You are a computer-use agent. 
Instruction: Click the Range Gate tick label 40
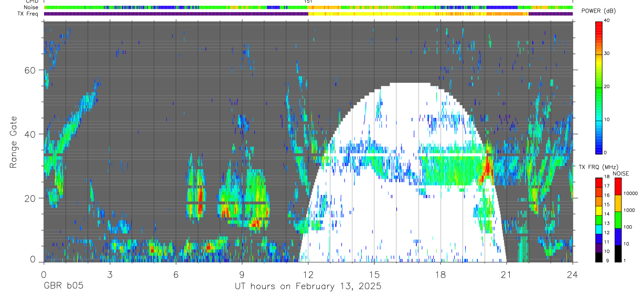(x=30, y=134)
